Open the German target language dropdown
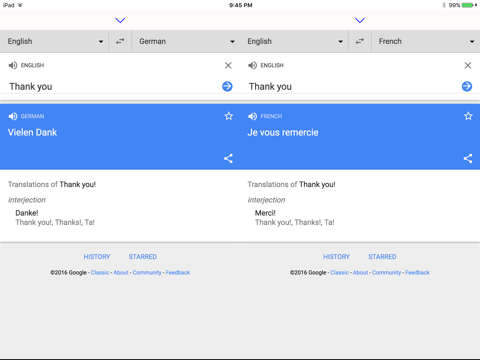Screen dimensions: 480x360 point(186,41)
